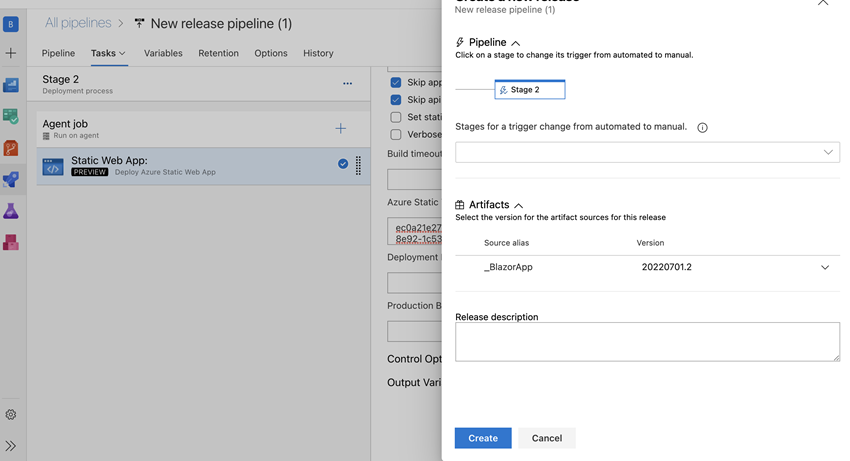850x461 pixels.
Task: Click the plus icon in left sidebar
Action: 11,53
